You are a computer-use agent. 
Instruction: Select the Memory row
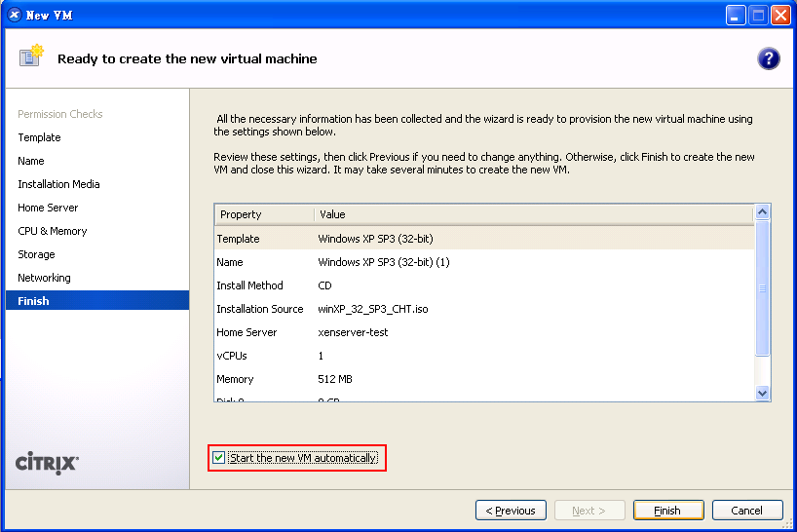click(x=484, y=379)
